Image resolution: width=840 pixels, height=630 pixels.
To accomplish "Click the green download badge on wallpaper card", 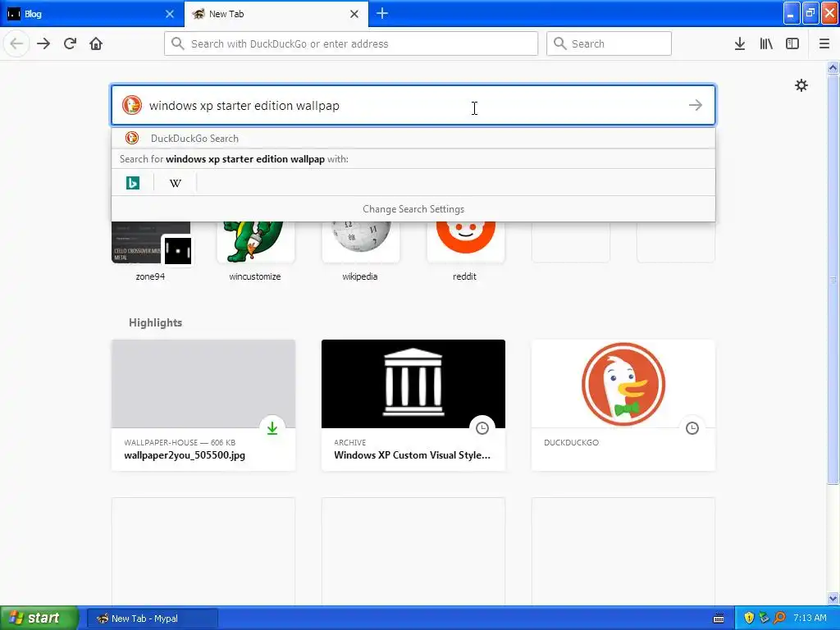I will [x=272, y=428].
